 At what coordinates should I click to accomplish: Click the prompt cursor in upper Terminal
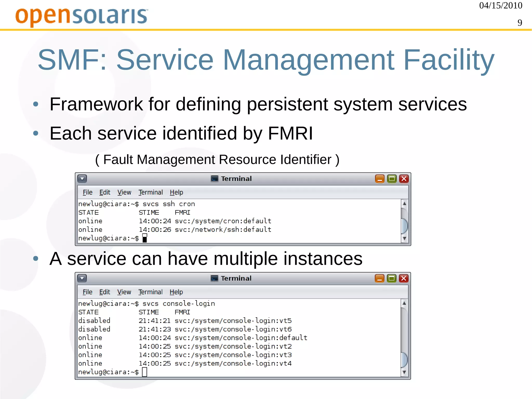(145, 238)
